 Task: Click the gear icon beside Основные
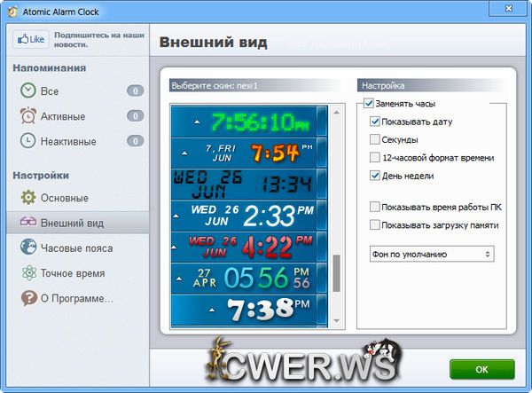click(28, 198)
